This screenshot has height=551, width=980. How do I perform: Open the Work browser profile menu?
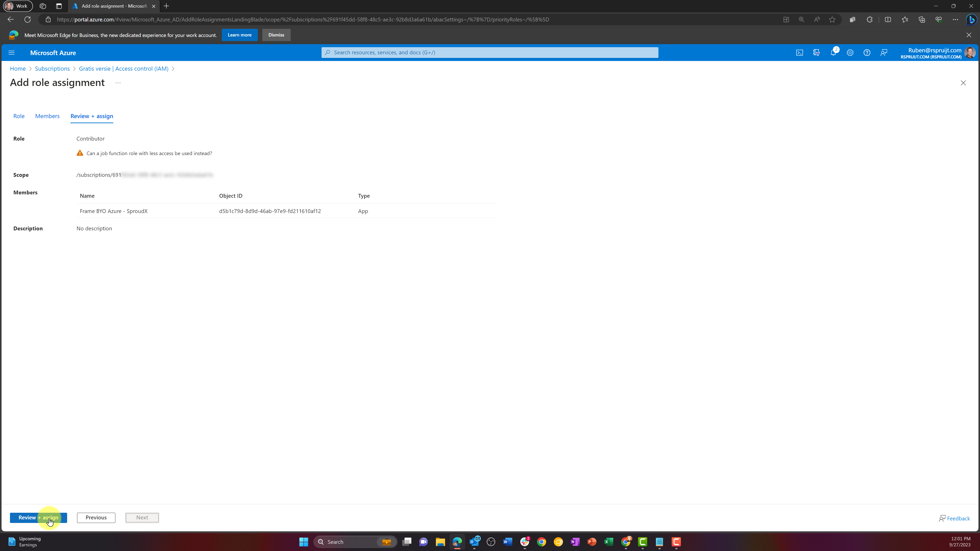18,6
